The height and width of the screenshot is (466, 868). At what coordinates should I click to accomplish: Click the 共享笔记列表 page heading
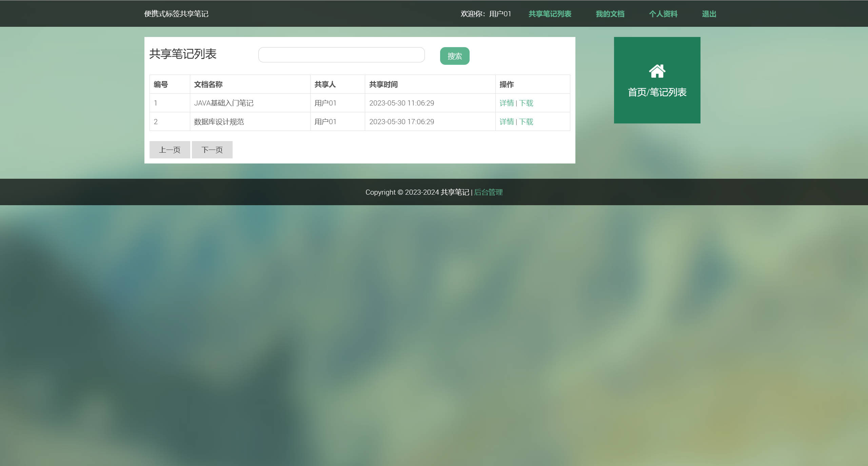tap(183, 54)
